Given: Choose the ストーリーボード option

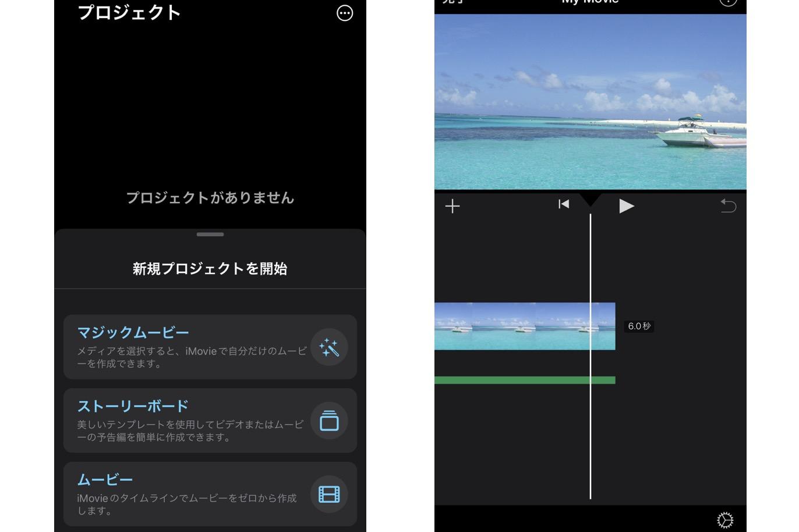Looking at the screenshot, I should (210, 420).
